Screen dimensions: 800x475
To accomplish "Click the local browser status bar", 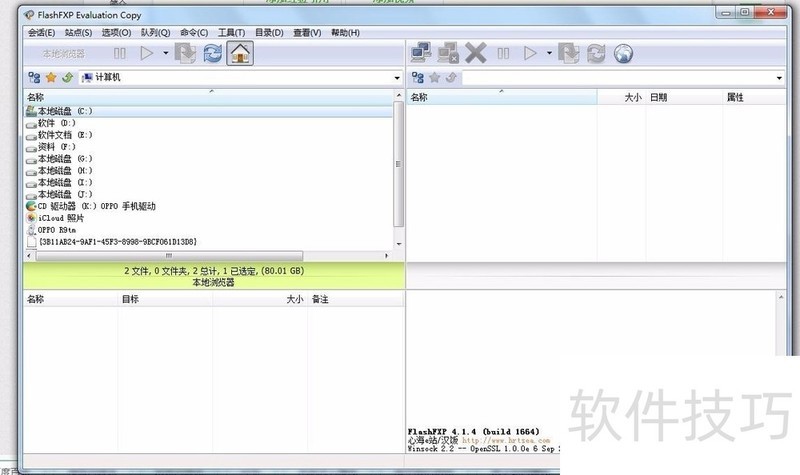I will click(214, 276).
